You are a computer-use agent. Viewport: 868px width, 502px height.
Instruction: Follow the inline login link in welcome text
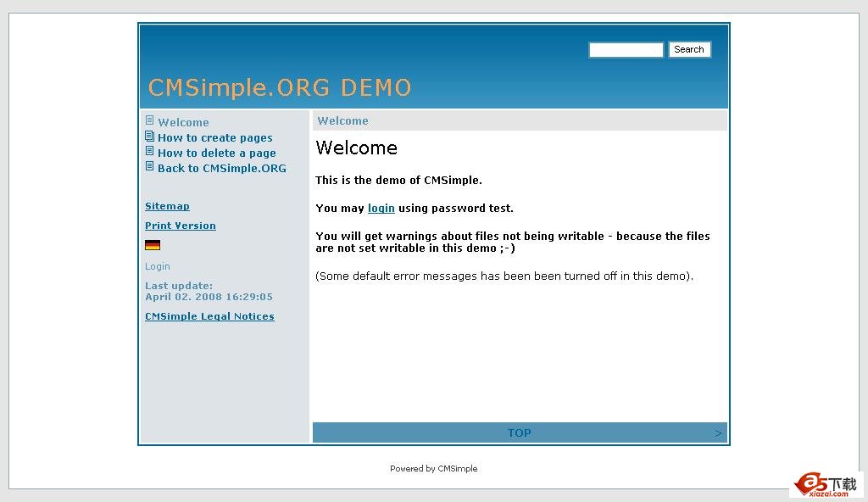pyautogui.click(x=381, y=209)
